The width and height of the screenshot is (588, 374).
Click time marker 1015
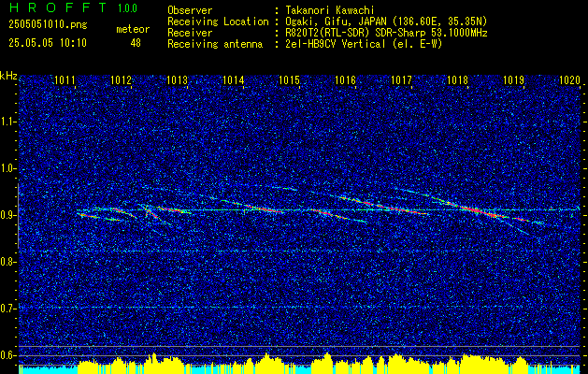point(289,80)
